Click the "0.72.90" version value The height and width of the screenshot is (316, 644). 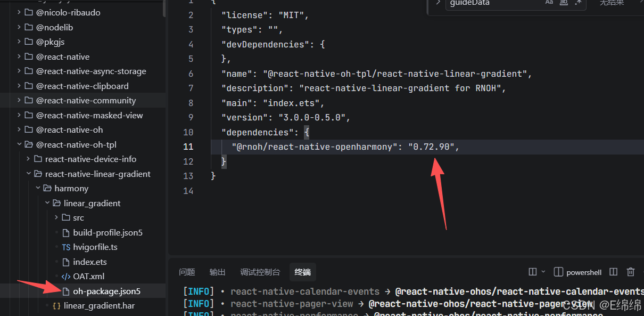click(431, 147)
